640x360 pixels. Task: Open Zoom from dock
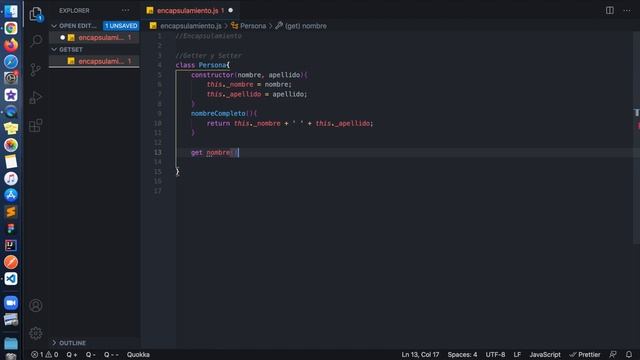[x=11, y=303]
